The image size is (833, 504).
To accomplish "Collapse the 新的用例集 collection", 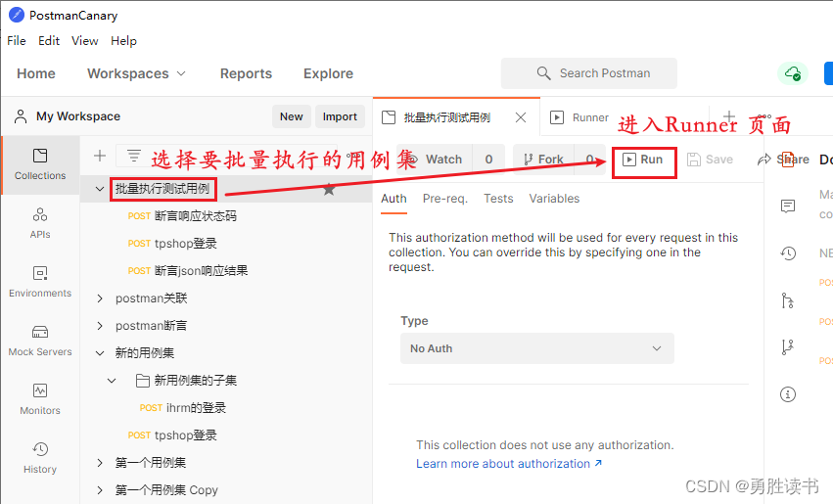I will tap(99, 353).
